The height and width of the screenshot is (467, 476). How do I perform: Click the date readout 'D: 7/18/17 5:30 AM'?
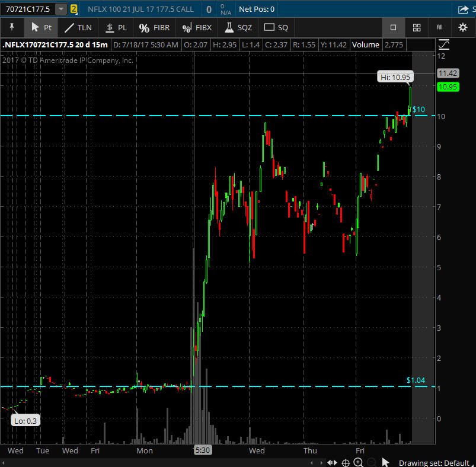tap(145, 45)
